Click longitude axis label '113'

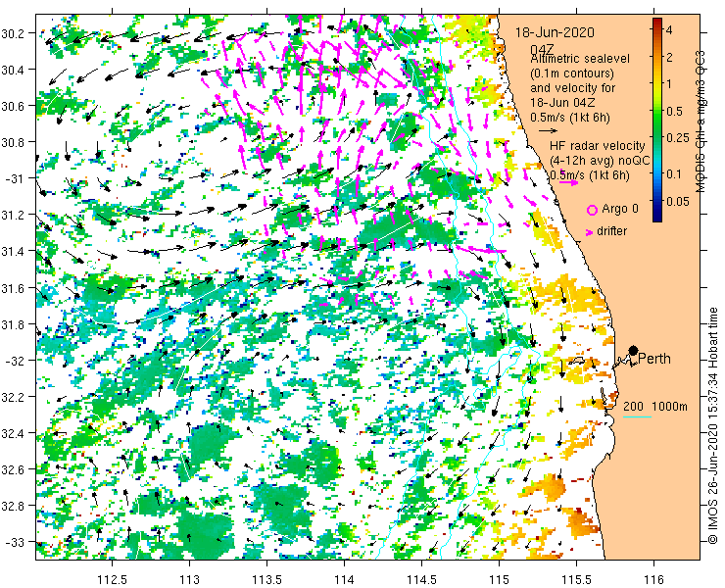(x=189, y=579)
